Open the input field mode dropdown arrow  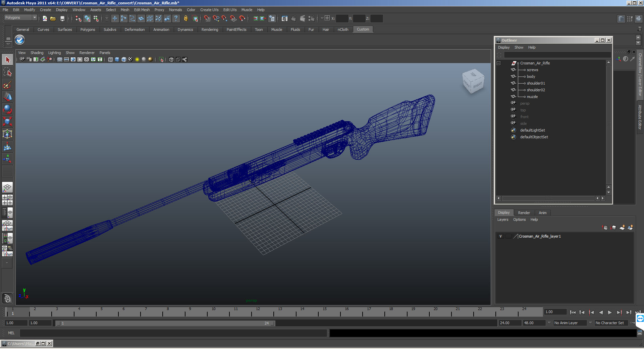pyautogui.click(x=322, y=19)
